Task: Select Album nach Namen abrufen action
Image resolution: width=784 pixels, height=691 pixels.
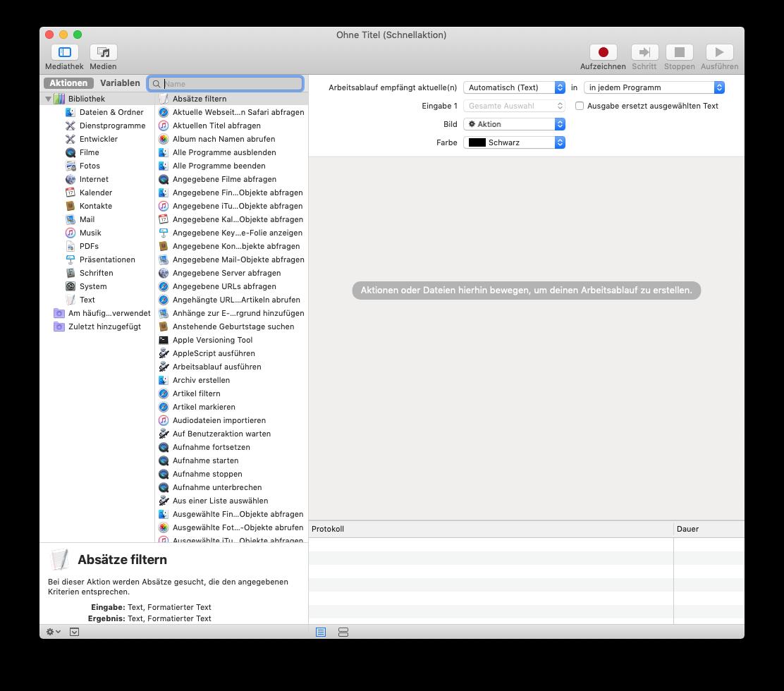Action: (231, 139)
